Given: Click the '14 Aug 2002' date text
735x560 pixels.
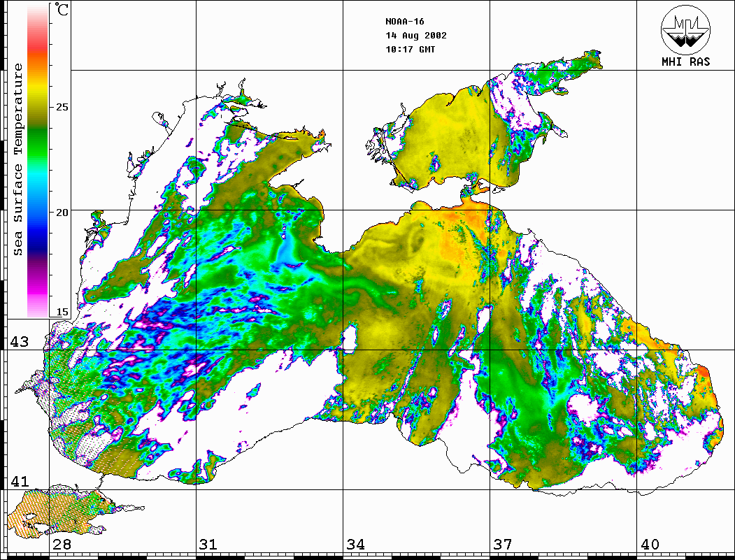Looking at the screenshot, I should tap(416, 36).
